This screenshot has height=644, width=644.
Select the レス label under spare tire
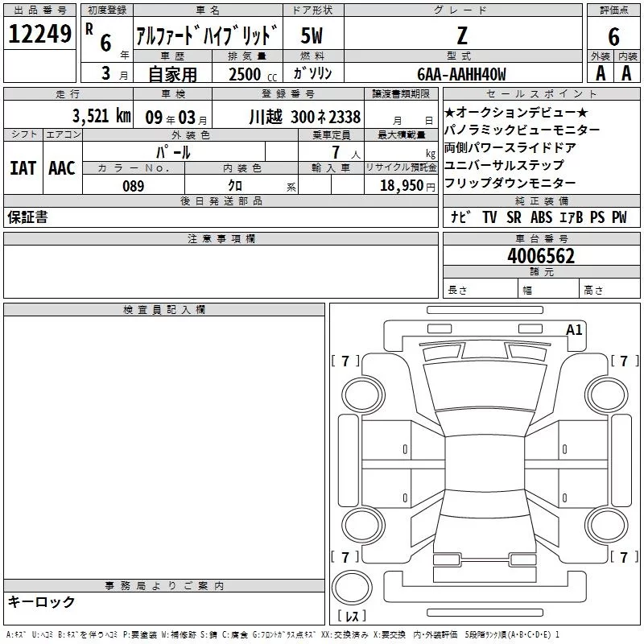pyautogui.click(x=352, y=616)
